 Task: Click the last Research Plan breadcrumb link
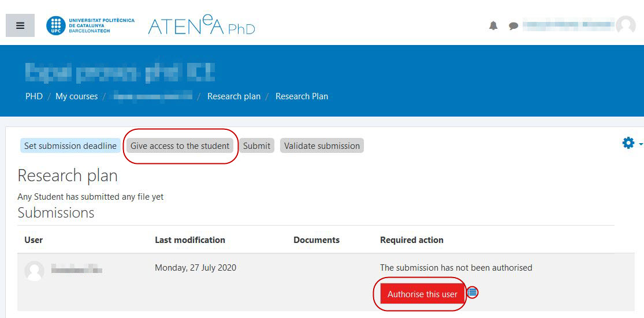(301, 96)
